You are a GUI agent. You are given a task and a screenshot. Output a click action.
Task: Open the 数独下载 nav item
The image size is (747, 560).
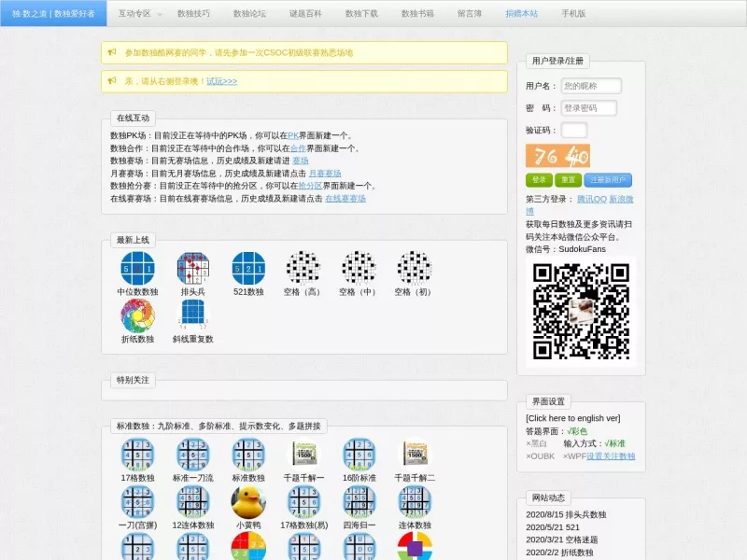(x=361, y=13)
